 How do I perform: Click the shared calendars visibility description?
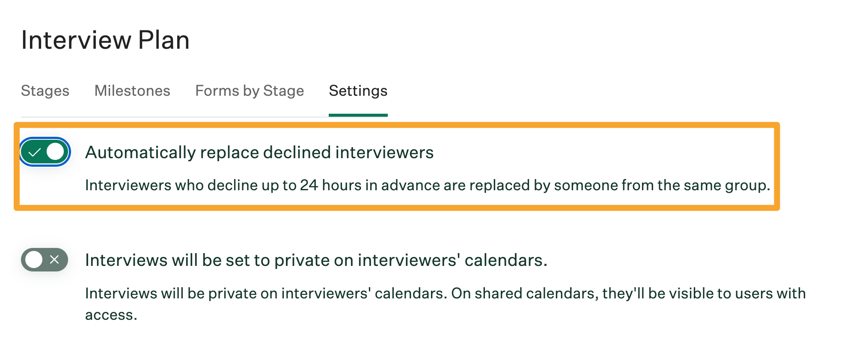point(445,293)
